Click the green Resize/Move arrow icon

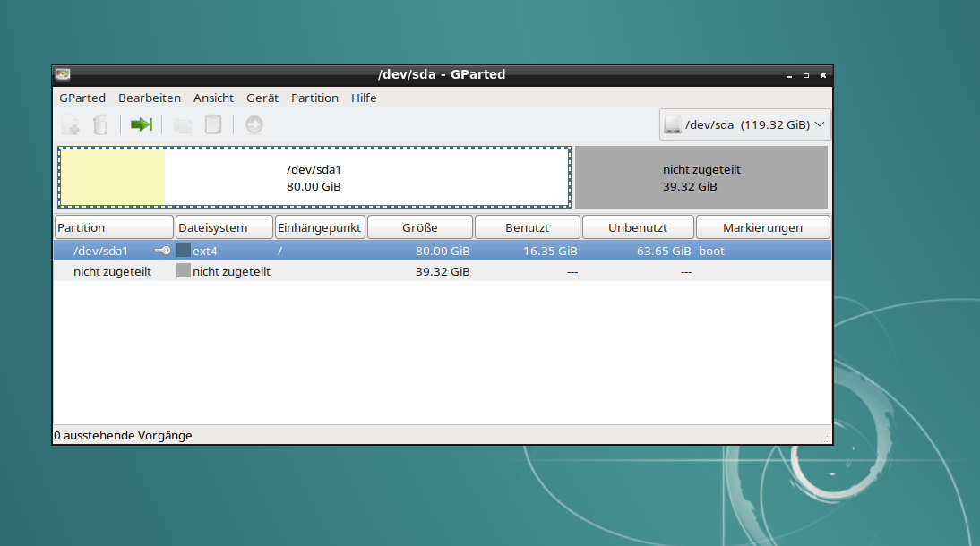(x=142, y=124)
